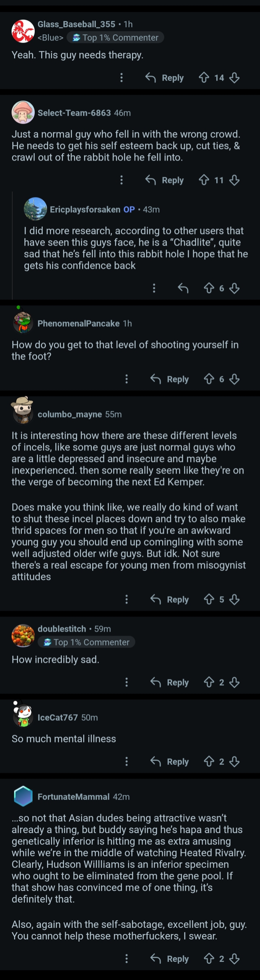Upvote Ericplaysforsaken's Chadlite comment
Image resolution: width=260 pixels, height=980 pixels.
(209, 288)
